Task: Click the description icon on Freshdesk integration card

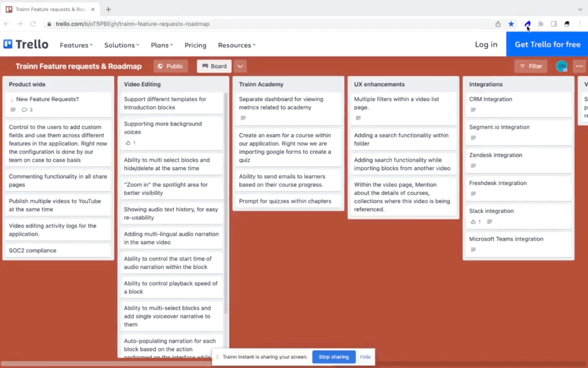Action: (x=473, y=194)
